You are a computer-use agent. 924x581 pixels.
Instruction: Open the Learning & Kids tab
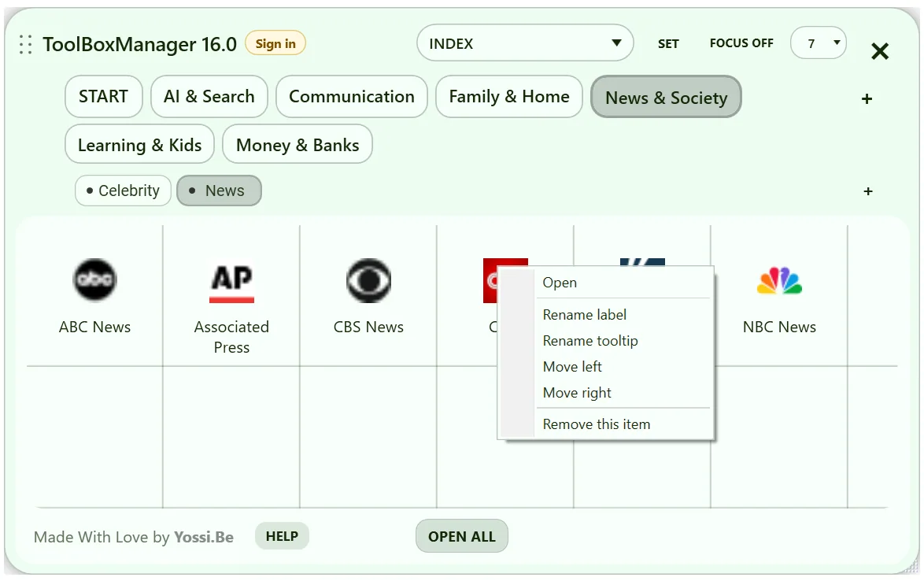tap(139, 145)
